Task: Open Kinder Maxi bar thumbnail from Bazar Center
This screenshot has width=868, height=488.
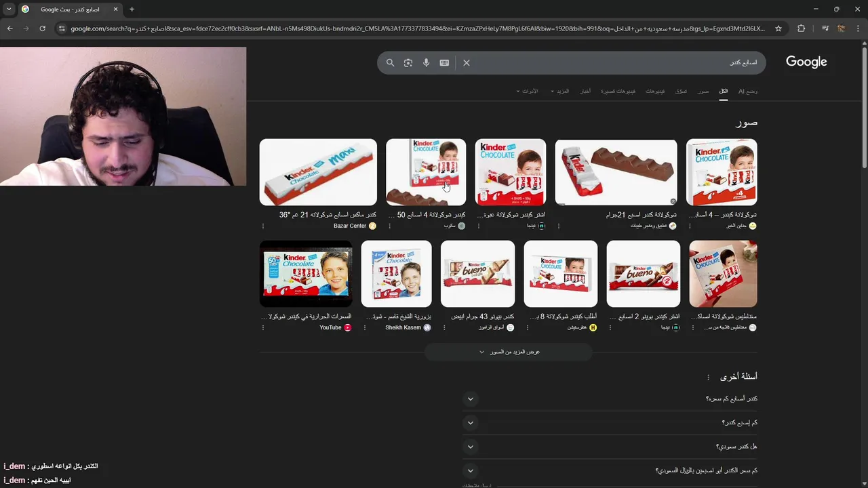Action: click(x=318, y=172)
